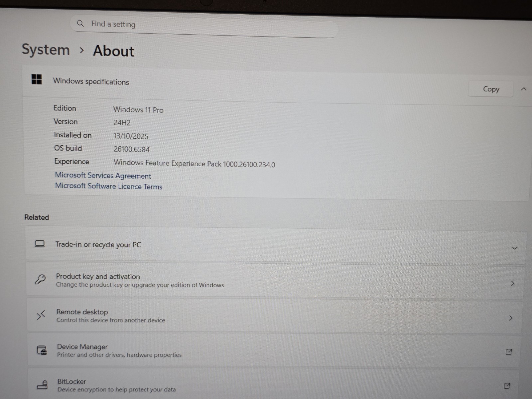Expand Trade-in or recycle your PC
532x399 pixels.
tap(276, 246)
